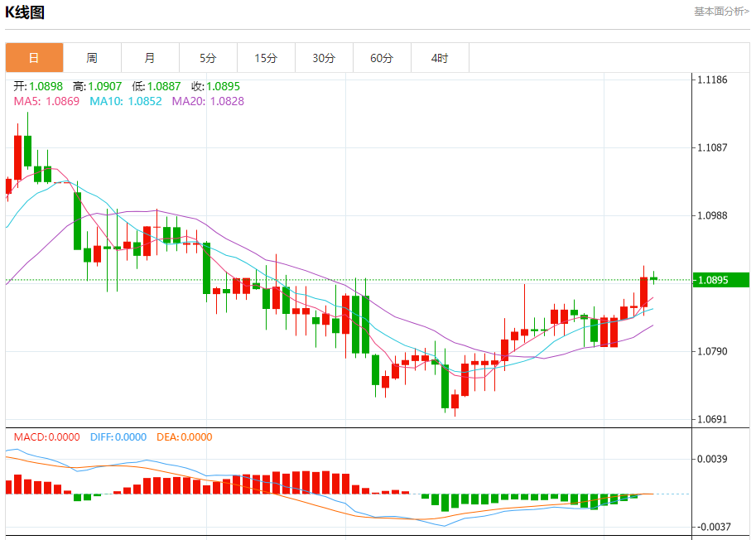Open the 15分 interval tab

pyautogui.click(x=266, y=58)
